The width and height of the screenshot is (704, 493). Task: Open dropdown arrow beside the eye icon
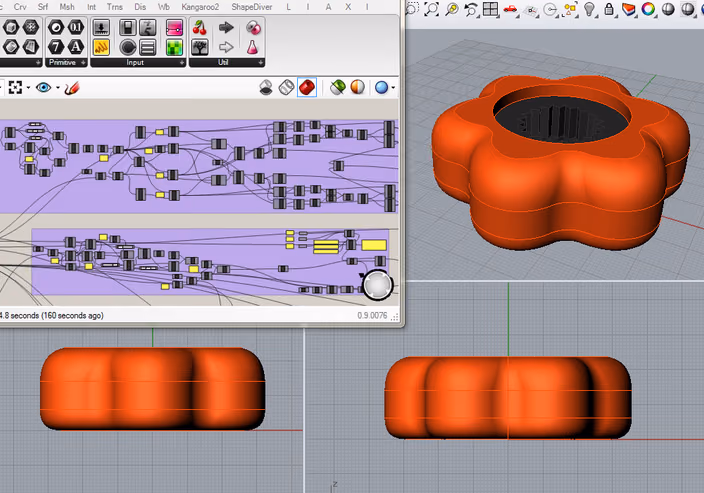coord(58,88)
